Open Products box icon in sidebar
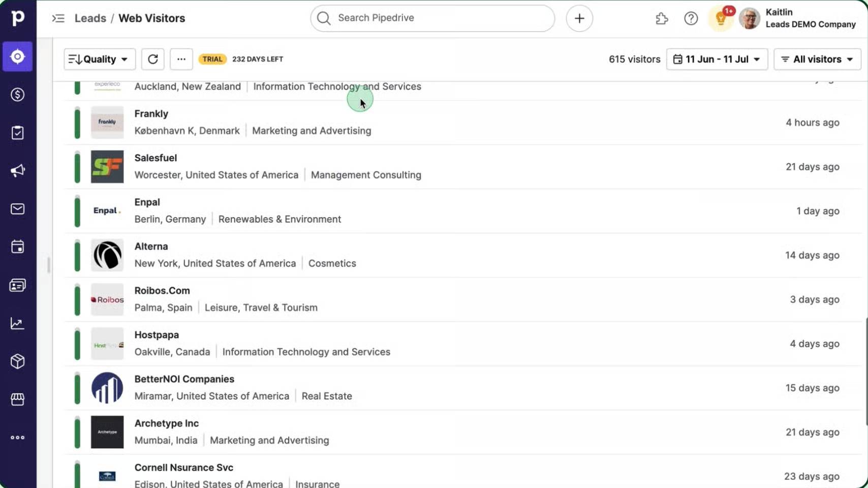This screenshot has height=488, width=868. click(18, 361)
